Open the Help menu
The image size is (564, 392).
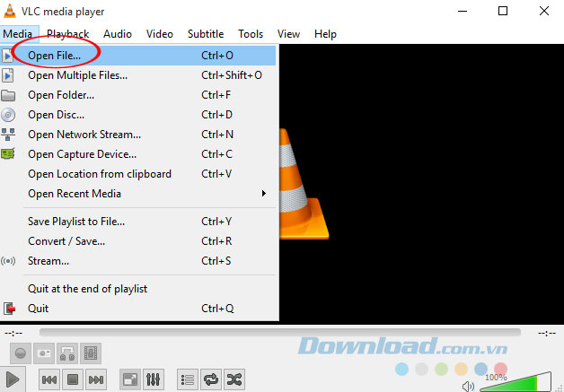[x=325, y=34]
